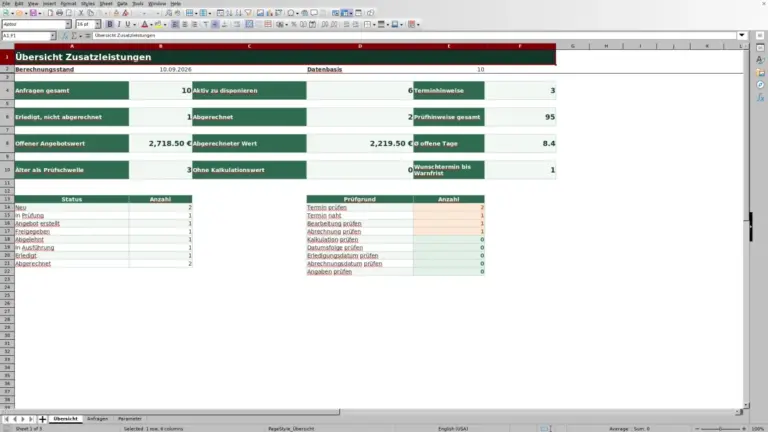Screen dimensions: 768x432
Task: Toggle Align Right
Action: coord(194,24)
